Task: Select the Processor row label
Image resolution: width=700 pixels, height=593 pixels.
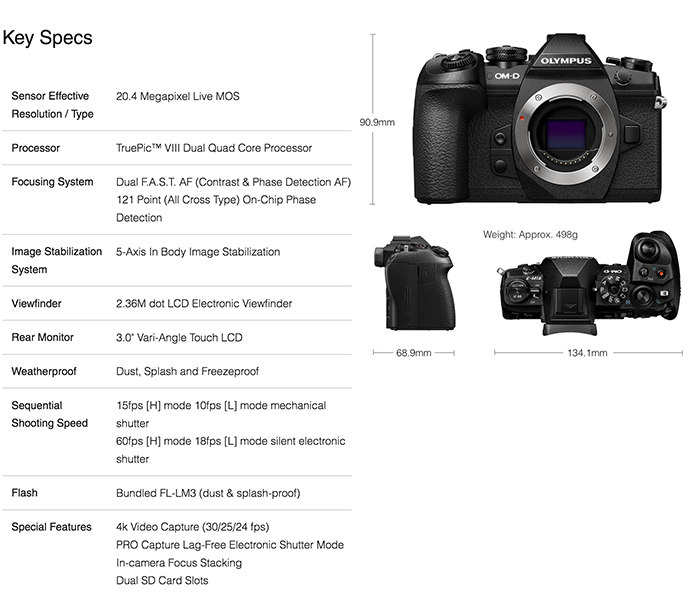Action: click(x=35, y=148)
